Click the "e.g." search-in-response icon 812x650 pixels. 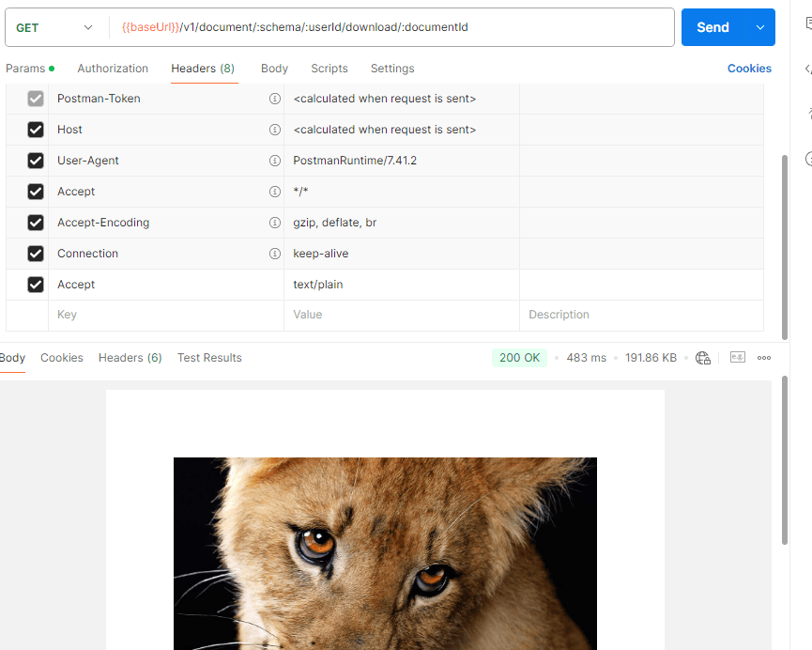tap(737, 357)
